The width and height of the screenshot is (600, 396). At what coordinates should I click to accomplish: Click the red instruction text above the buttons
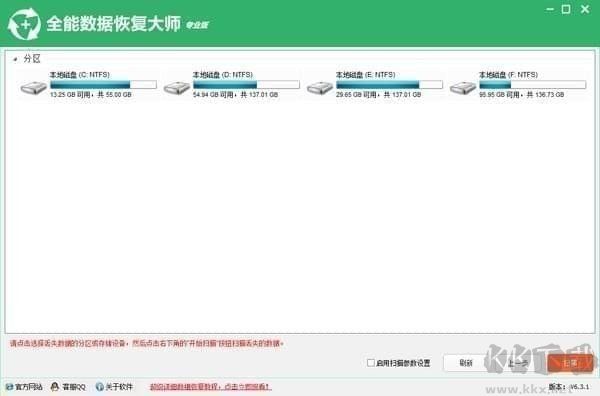click(147, 343)
